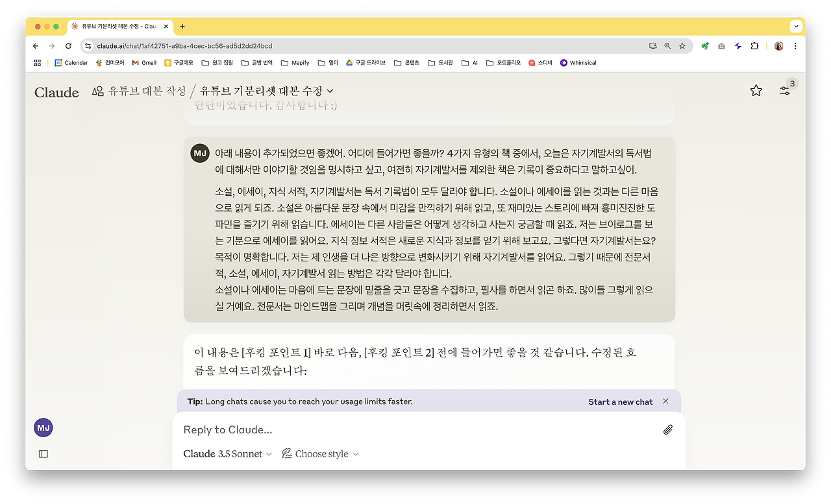Open the in-page zoom icon in address bar
This screenshot has width=831, height=504.
click(x=667, y=47)
